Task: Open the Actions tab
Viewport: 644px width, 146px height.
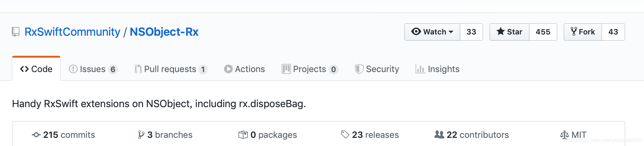Action: click(244, 69)
